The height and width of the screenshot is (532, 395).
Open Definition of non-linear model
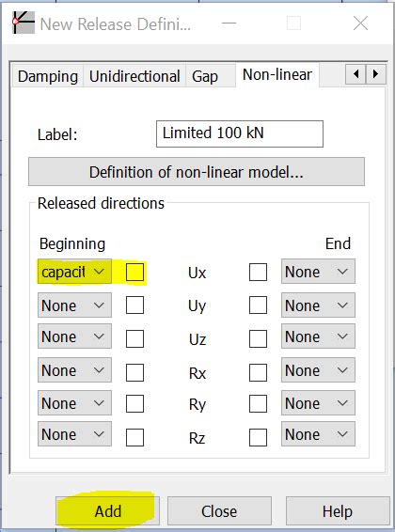tap(197, 172)
